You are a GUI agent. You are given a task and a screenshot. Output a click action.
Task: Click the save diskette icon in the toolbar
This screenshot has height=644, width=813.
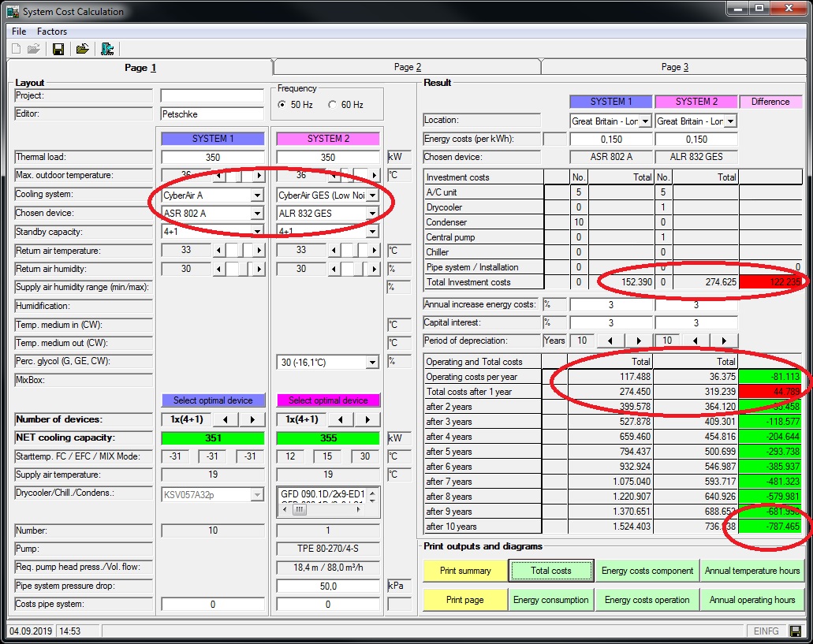coord(58,49)
